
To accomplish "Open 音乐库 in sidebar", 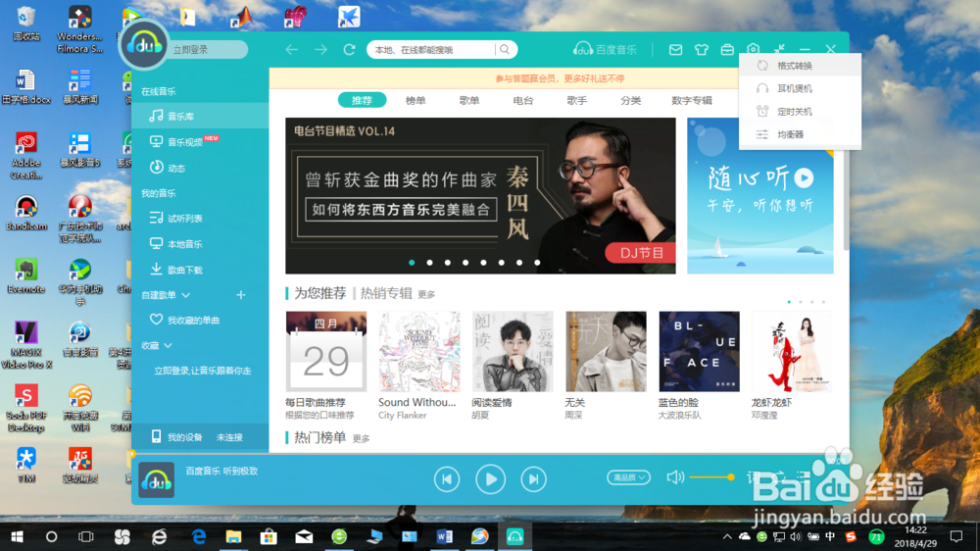I will (x=200, y=116).
